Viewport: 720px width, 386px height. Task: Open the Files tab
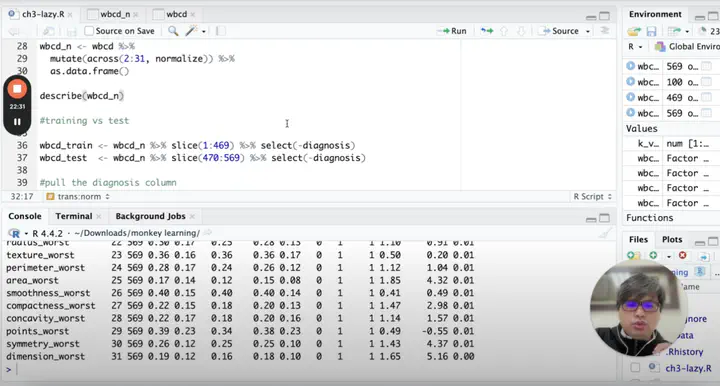[x=638, y=240]
